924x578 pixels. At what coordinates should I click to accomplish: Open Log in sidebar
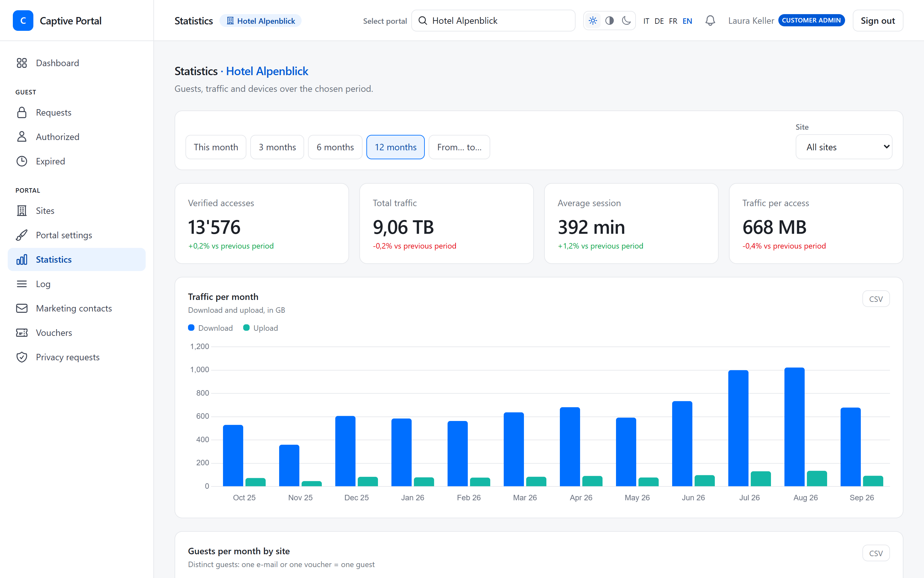click(x=76, y=284)
